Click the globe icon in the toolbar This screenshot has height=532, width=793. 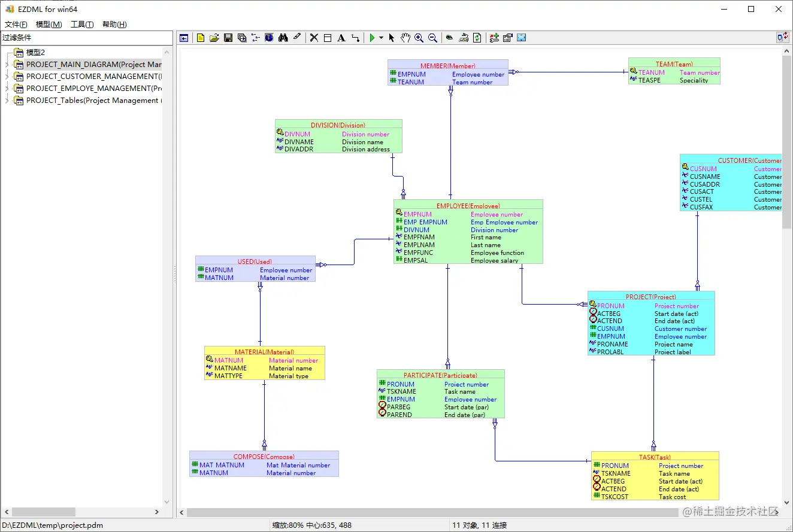[270, 38]
